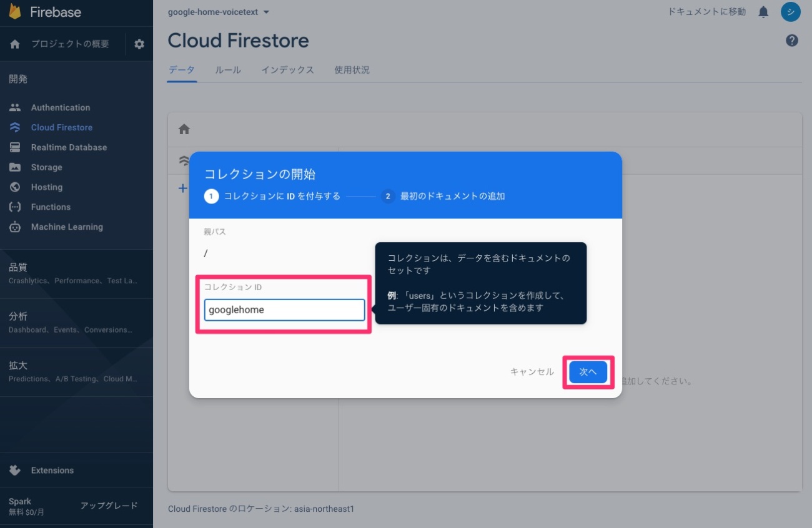Click the キャンセル button
Screen dimensions: 812x528
pyautogui.click(x=532, y=372)
